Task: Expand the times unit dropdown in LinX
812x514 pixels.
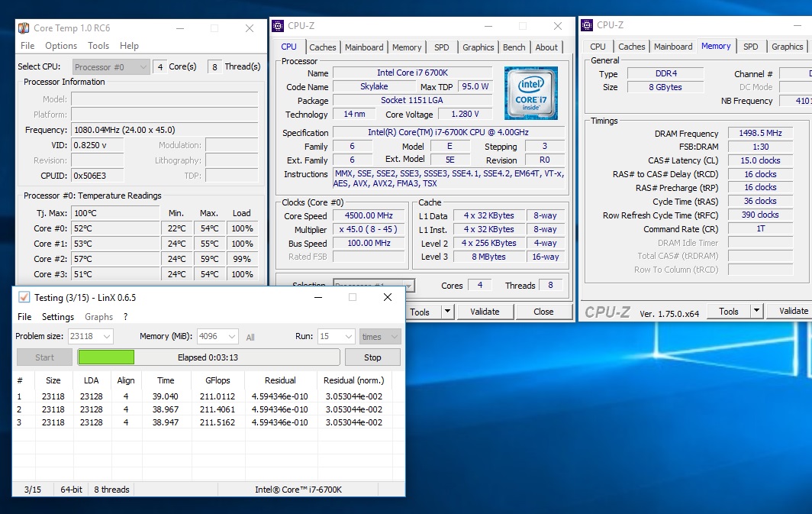Action: click(395, 336)
